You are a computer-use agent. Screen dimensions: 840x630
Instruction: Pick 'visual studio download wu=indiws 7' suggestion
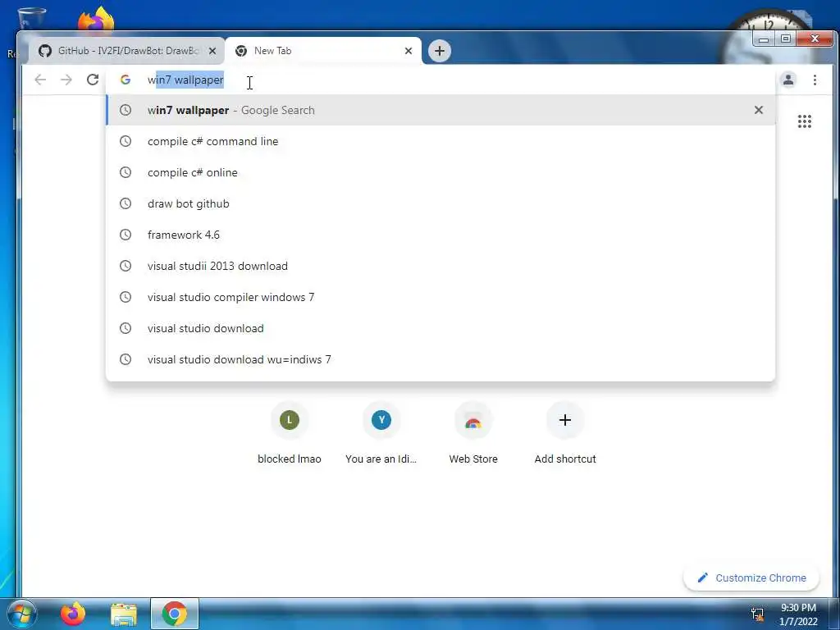(x=441, y=359)
